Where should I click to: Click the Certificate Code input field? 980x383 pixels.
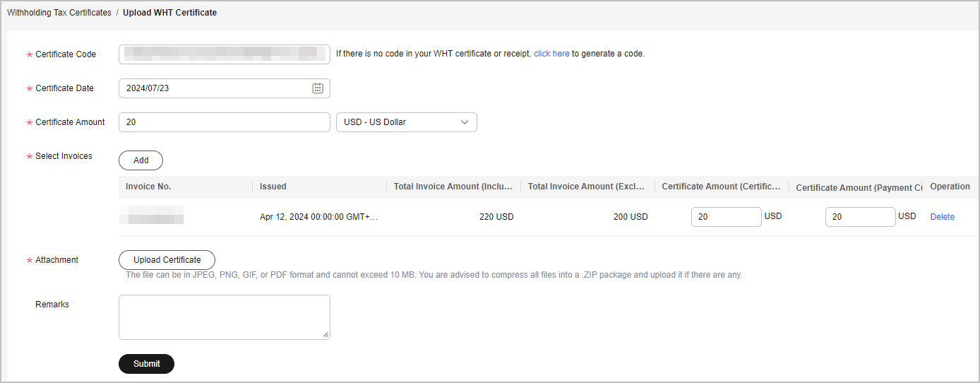224,54
